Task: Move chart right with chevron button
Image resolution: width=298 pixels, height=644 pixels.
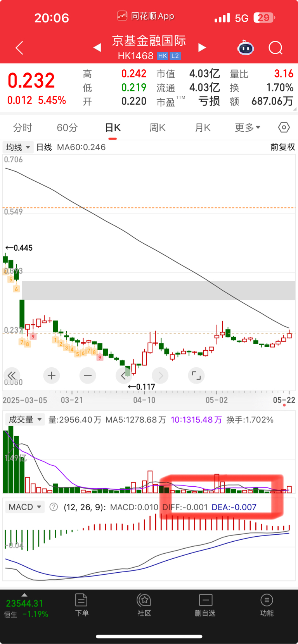Action: click(x=160, y=375)
